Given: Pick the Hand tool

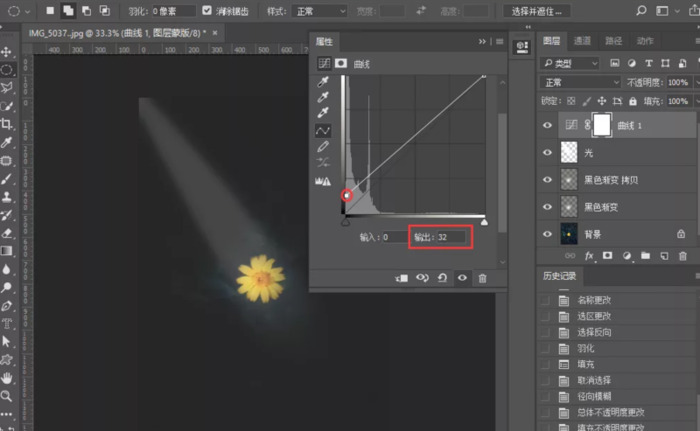Looking at the screenshot, I should point(7,378).
